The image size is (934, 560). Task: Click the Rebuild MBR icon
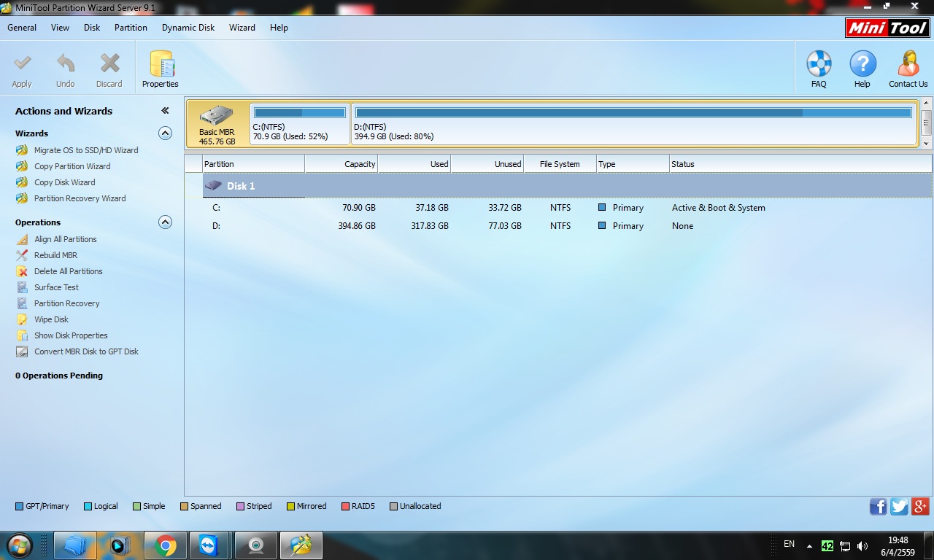click(22, 255)
